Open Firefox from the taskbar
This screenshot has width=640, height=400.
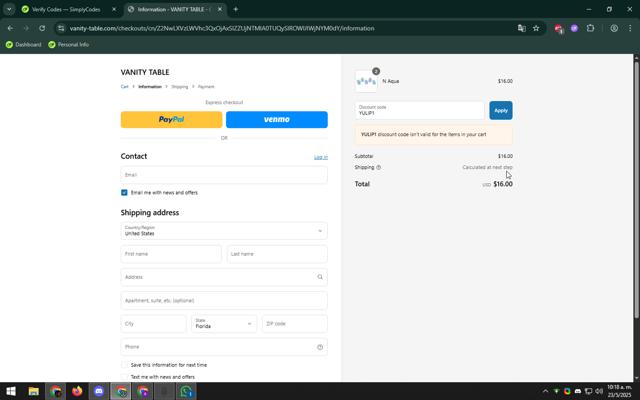(77, 391)
